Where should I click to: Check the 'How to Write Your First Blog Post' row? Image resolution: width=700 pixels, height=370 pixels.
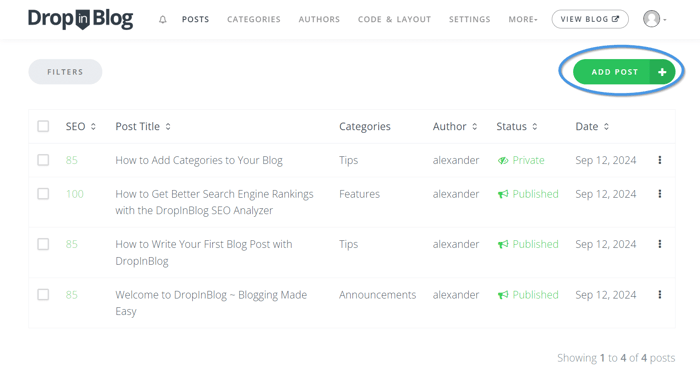[43, 244]
